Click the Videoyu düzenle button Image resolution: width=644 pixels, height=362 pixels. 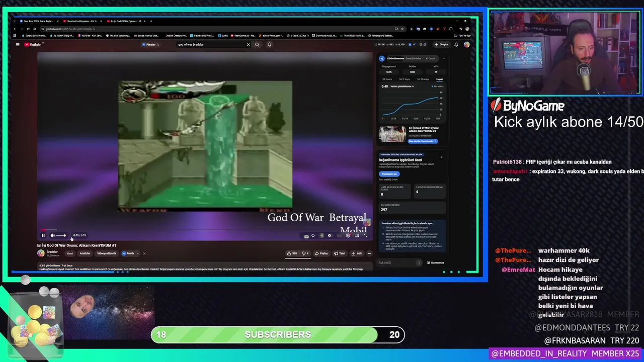click(107, 253)
